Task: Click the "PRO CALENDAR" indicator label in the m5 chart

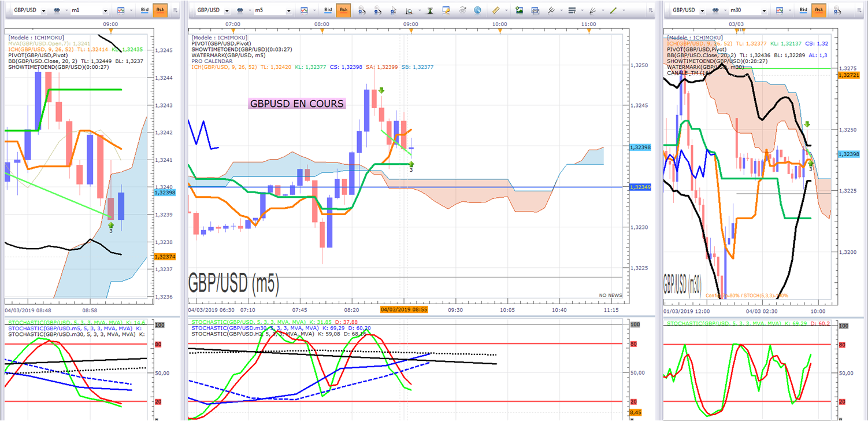Action: 211,61
